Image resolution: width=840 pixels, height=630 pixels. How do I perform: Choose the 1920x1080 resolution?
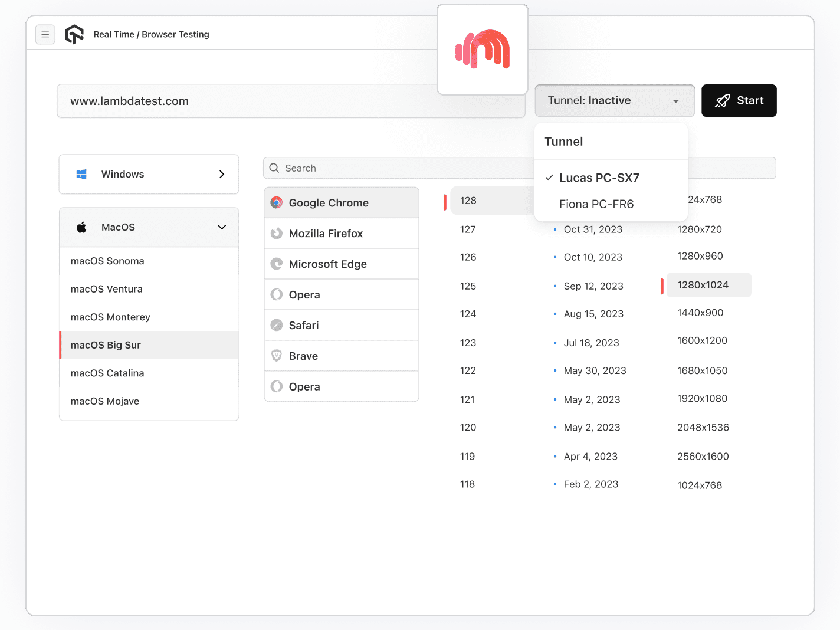click(703, 398)
